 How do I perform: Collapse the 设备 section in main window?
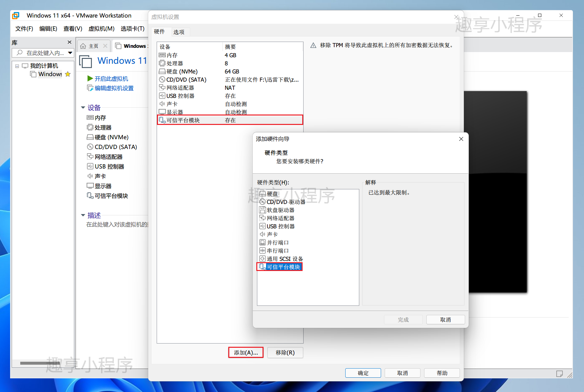point(83,108)
